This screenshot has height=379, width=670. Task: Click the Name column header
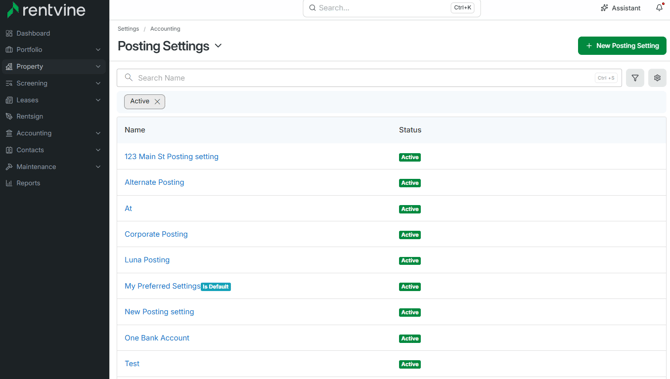pyautogui.click(x=135, y=130)
